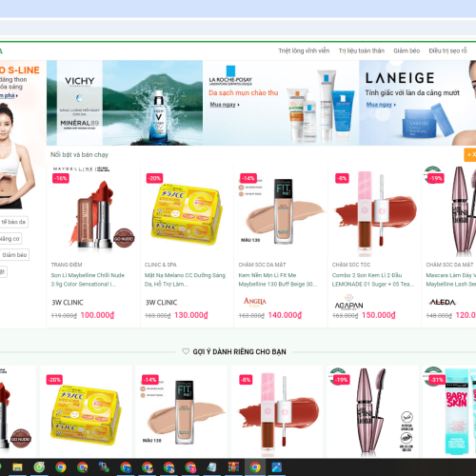Viewport: 476px width, 476px height.
Task: Open File Explorer from the taskbar
Action: (x=18, y=467)
